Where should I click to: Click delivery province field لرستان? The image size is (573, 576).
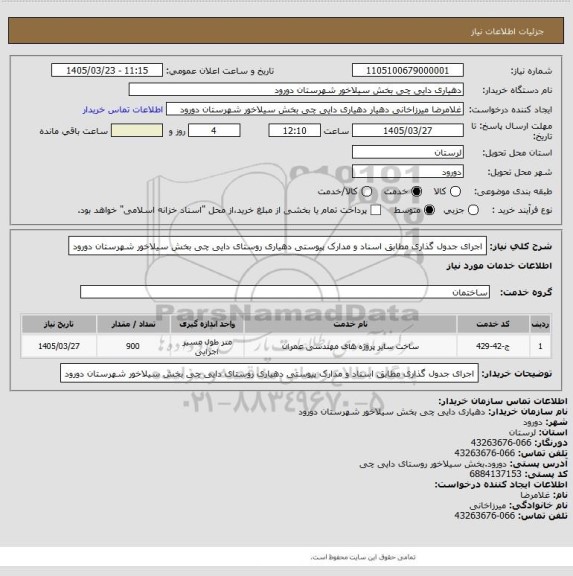coord(408,152)
